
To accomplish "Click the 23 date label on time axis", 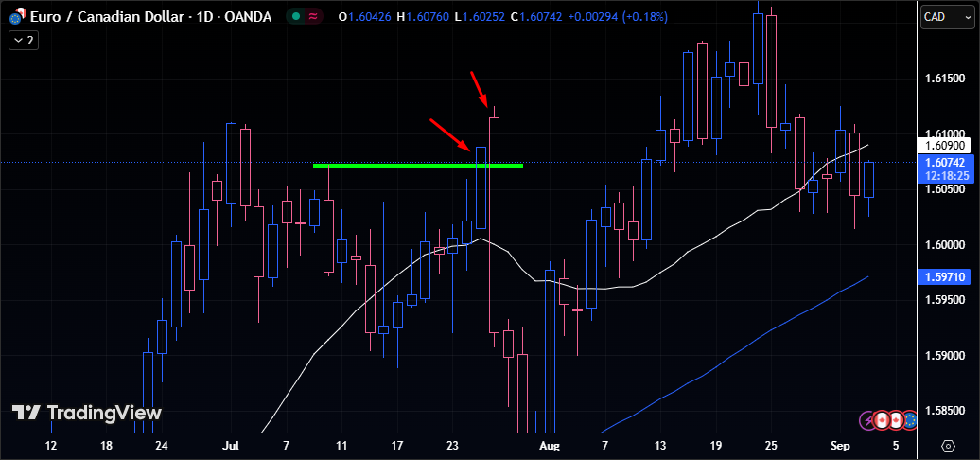I will point(453,446).
